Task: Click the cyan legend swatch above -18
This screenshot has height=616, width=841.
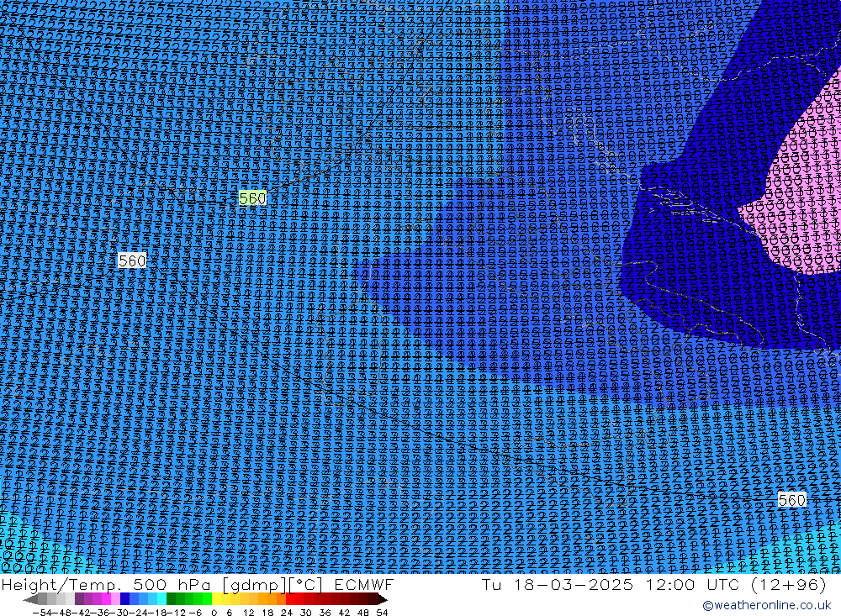Action: (x=161, y=599)
